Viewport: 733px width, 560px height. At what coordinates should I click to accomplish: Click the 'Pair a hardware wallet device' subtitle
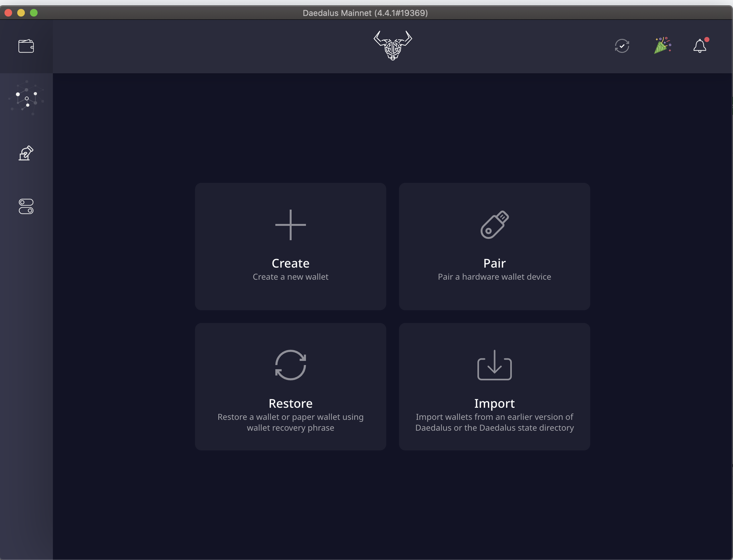pyautogui.click(x=494, y=277)
